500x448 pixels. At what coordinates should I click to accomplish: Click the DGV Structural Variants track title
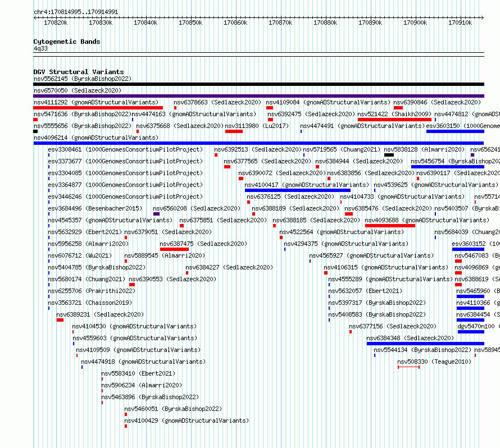79,72
